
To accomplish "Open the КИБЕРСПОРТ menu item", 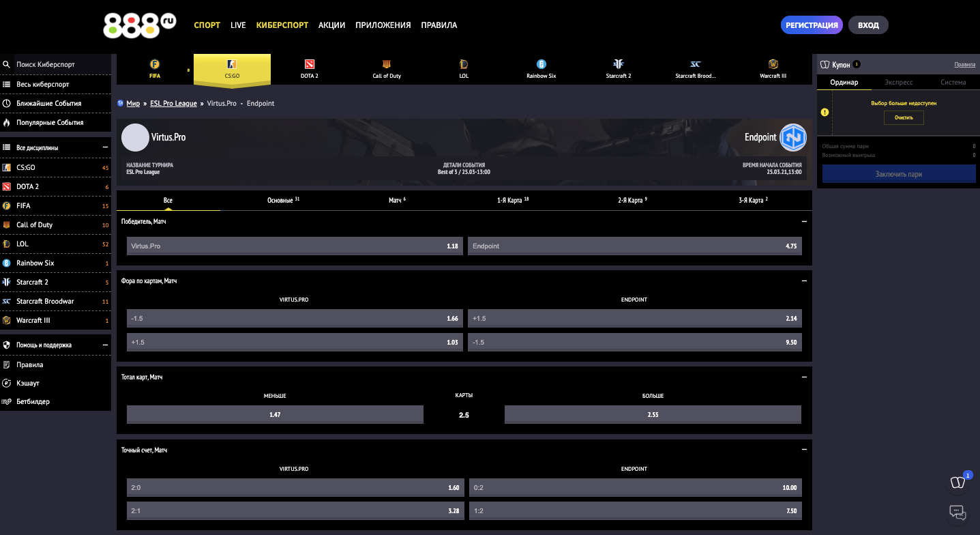I will (x=282, y=25).
